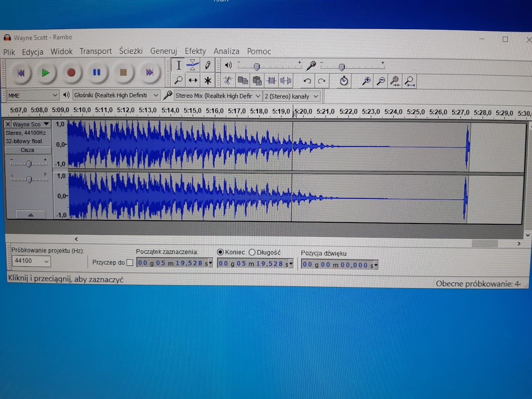Pick the Time Shift tool
This screenshot has width=532, height=399.
pyautogui.click(x=193, y=81)
